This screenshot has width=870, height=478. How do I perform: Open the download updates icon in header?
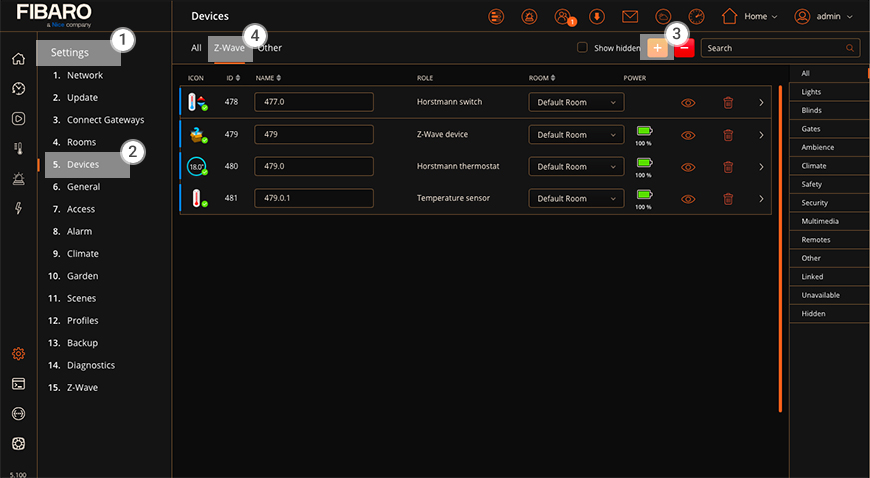click(597, 17)
